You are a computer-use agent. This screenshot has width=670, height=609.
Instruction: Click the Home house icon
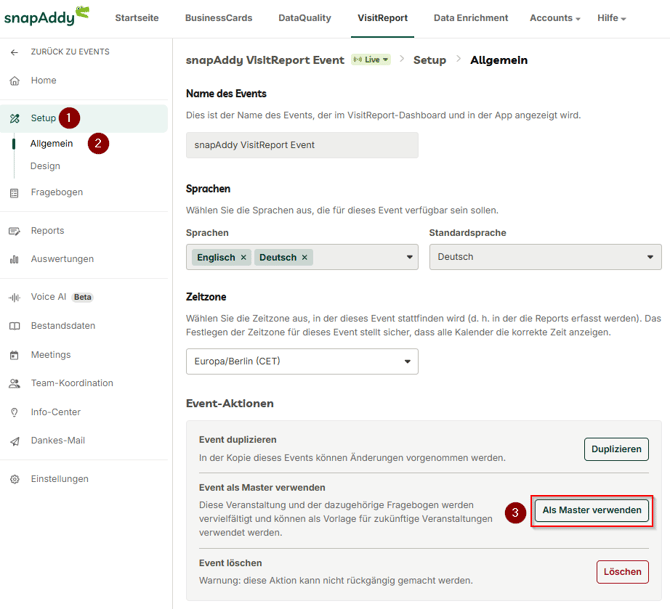(15, 81)
